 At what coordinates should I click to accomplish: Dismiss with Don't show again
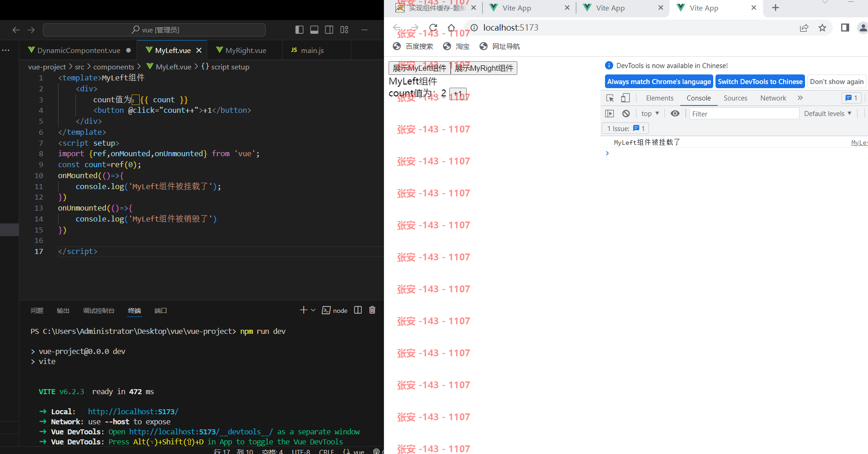[836, 81]
